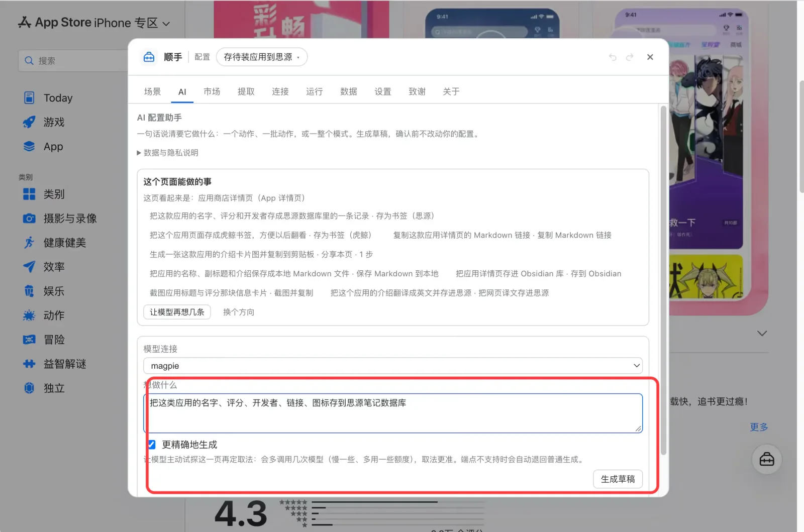Open 摄影与录像 camera category
The height and width of the screenshot is (532, 804).
coord(29,219)
